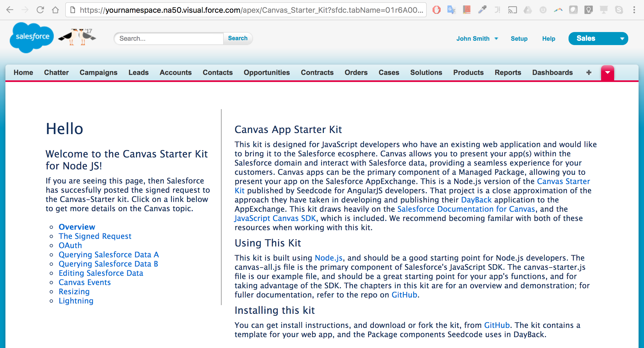Open the Google Translate extension
Image resolution: width=644 pixels, height=348 pixels.
point(451,10)
